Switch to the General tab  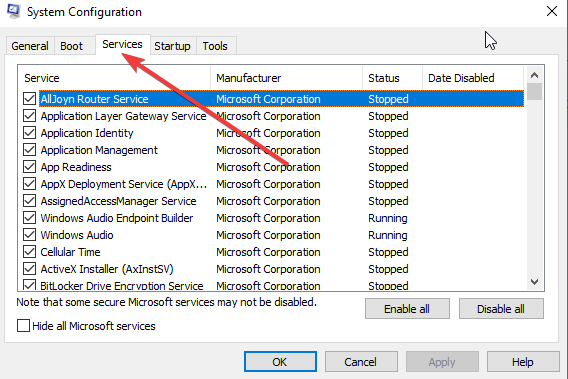coord(30,46)
